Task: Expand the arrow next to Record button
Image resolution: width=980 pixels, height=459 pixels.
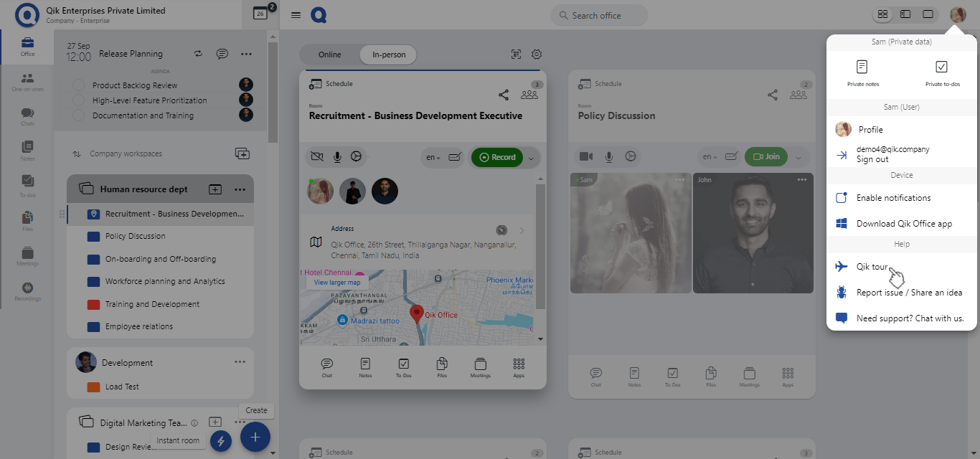Action: (531, 158)
